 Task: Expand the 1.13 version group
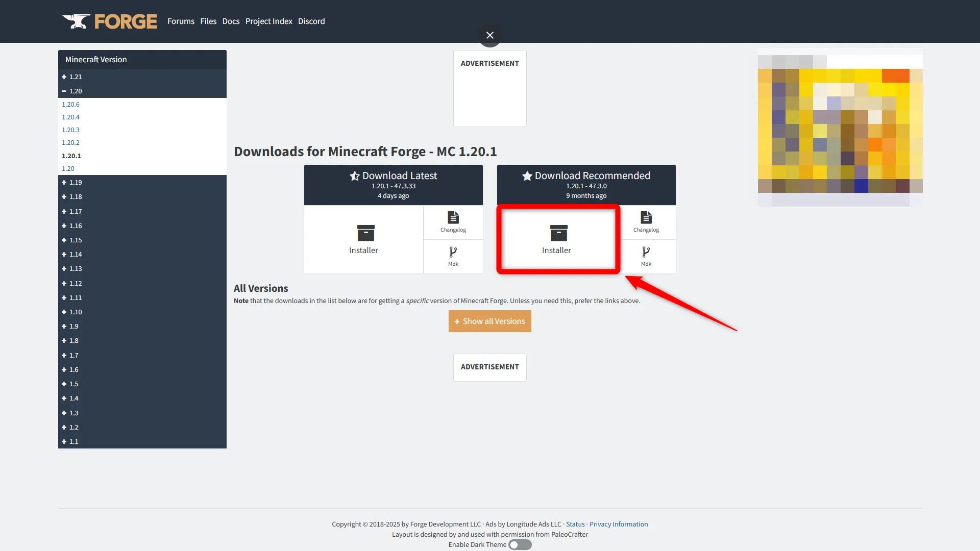(142, 268)
